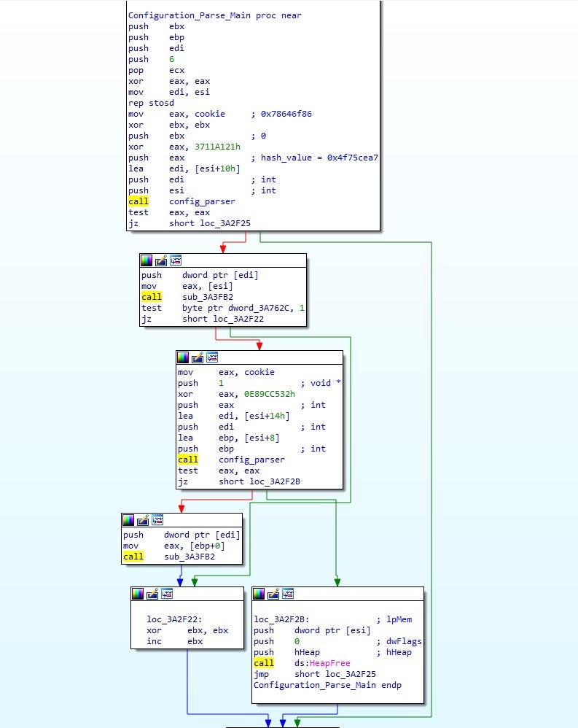578x728 pixels.
Task: Click edit-comment pencil icon on loc_3A2F22 block
Action: pyautogui.click(x=151, y=594)
